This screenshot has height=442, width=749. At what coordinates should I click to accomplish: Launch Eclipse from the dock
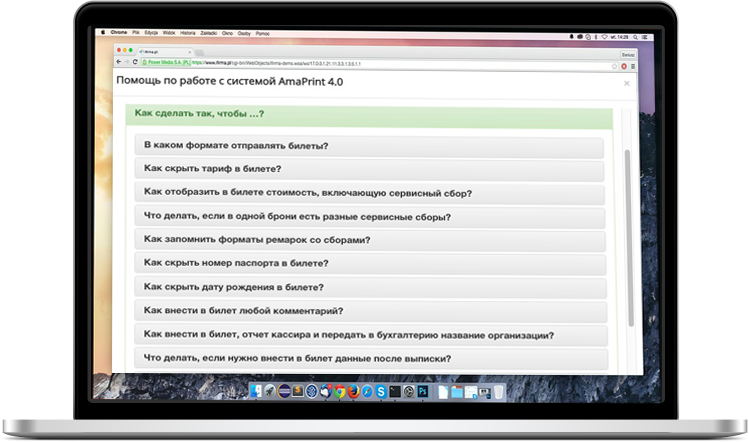(x=284, y=391)
